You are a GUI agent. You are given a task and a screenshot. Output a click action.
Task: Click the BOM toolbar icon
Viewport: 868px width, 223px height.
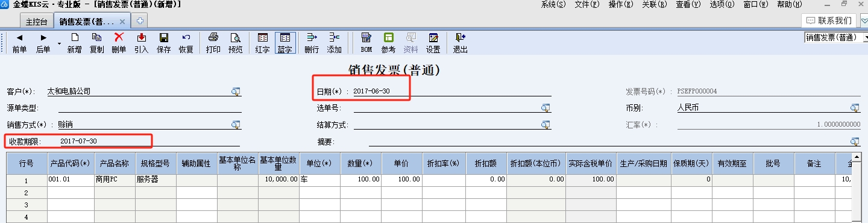366,43
